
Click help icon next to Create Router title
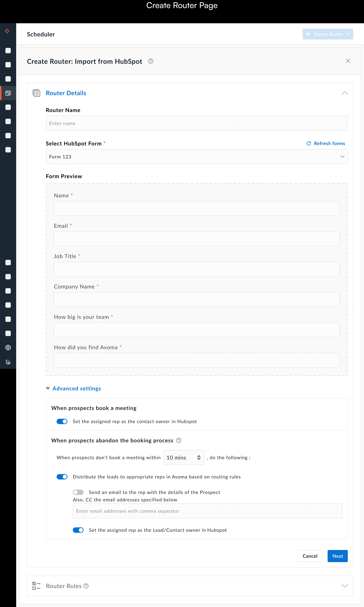[151, 61]
